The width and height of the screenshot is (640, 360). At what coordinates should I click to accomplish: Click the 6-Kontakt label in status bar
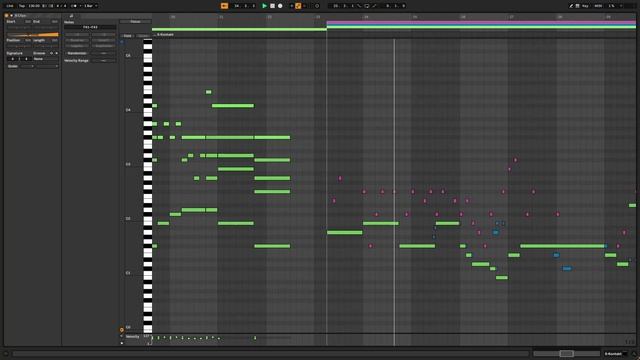tap(613, 354)
